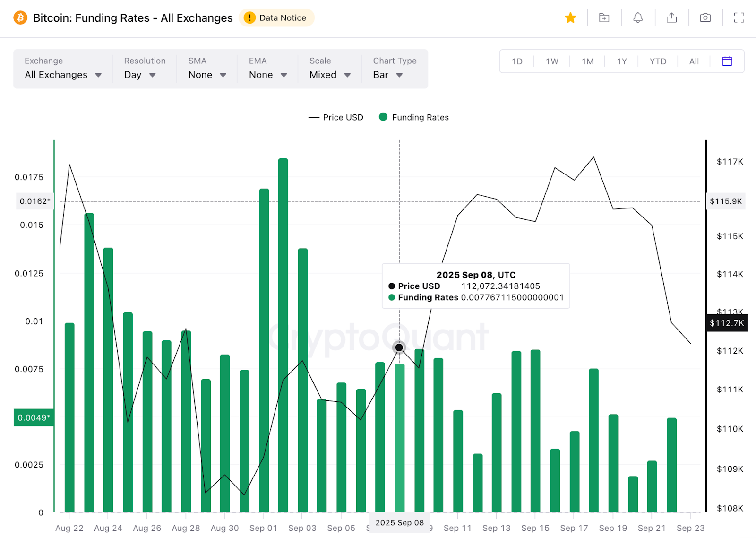Toggle Funding Rates legend series
The height and width of the screenshot is (538, 756).
click(414, 117)
